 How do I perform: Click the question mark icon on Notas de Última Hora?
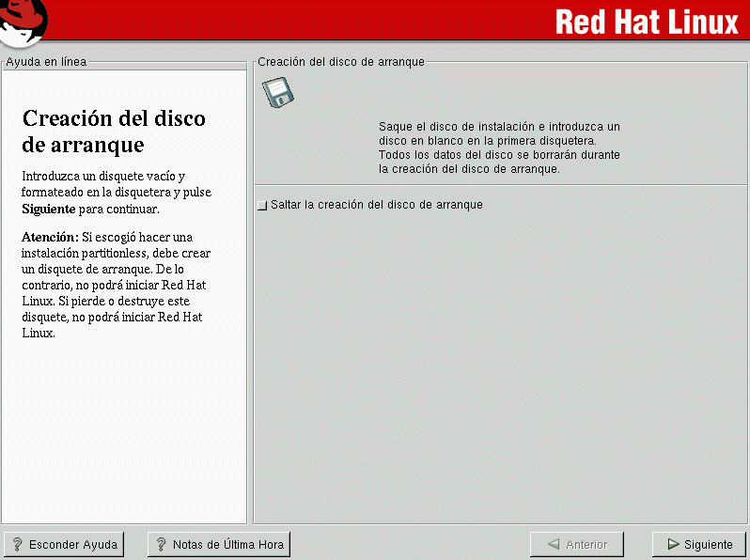click(x=161, y=544)
